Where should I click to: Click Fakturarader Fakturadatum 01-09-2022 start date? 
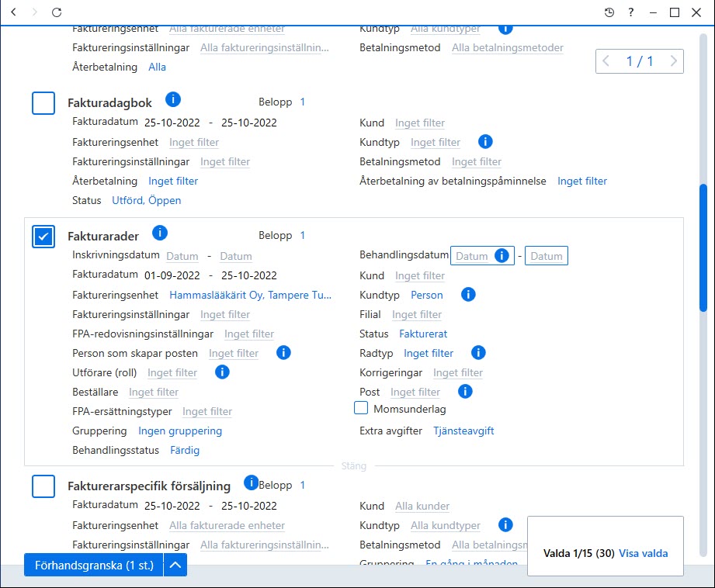[x=172, y=275]
